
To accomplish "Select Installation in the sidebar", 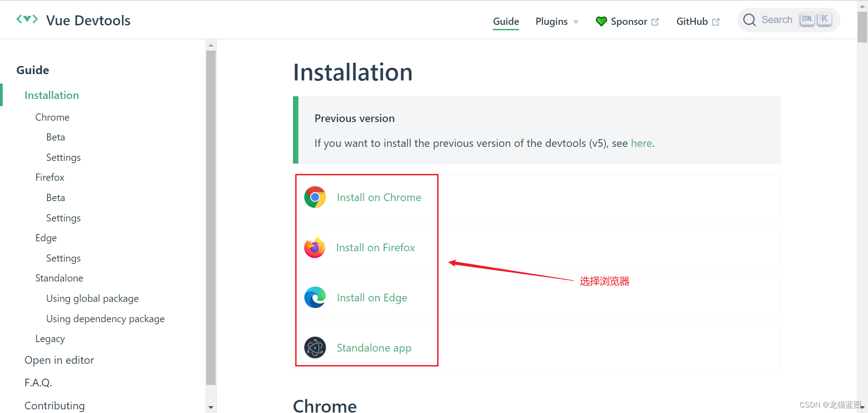I will pyautogui.click(x=52, y=95).
